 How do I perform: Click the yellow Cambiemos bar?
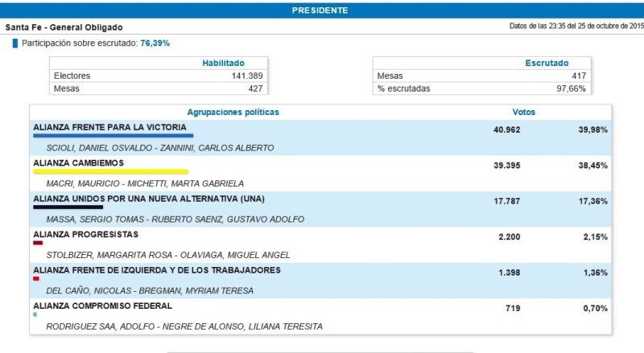(110, 171)
